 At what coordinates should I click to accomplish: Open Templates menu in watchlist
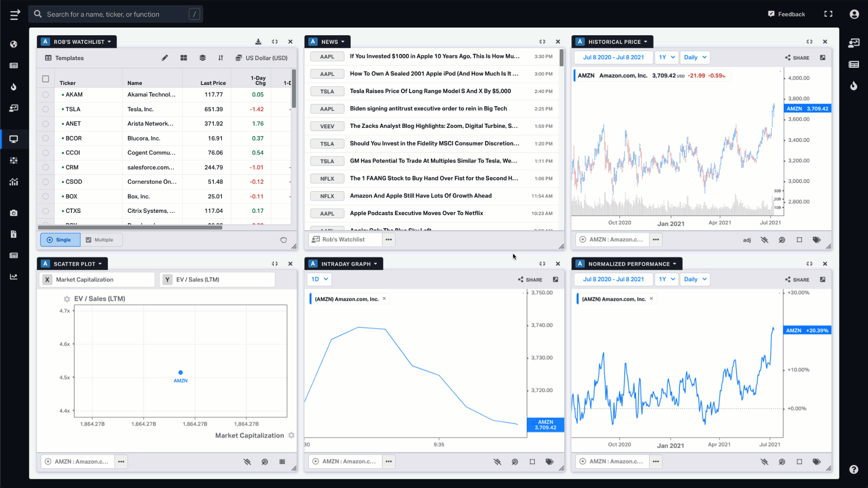tap(65, 58)
